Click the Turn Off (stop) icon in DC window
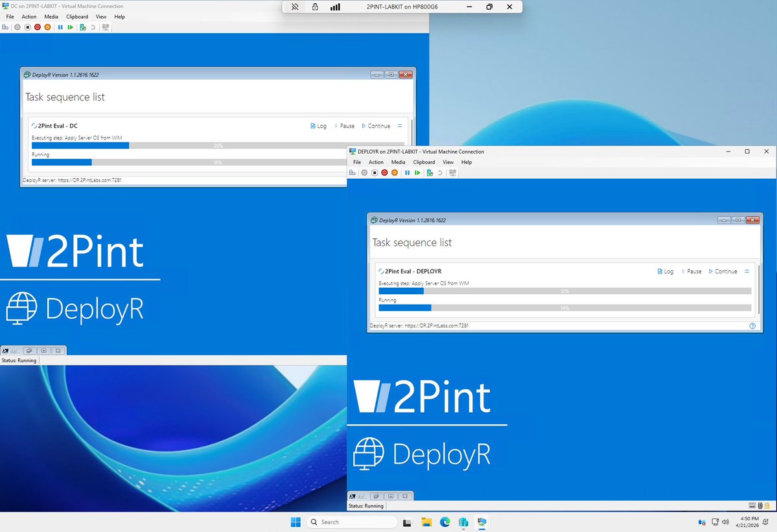The height and width of the screenshot is (532, 777). pyautogui.click(x=27, y=27)
